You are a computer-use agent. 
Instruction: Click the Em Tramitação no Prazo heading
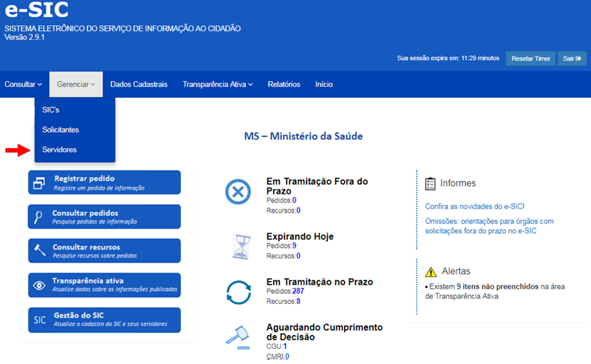coord(320,282)
